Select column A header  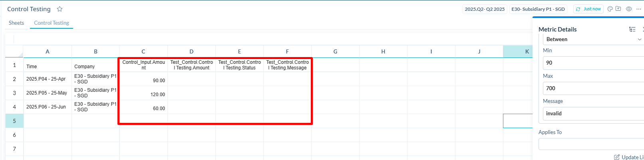48,51
